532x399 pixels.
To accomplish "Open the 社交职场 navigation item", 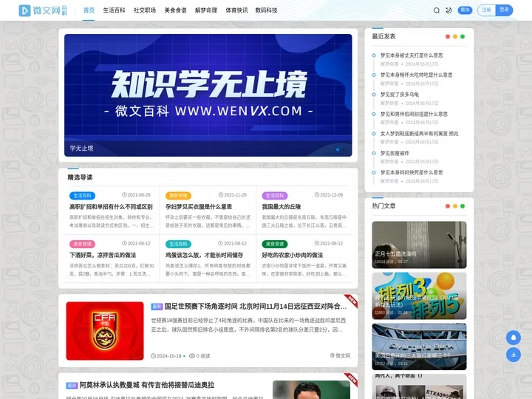I will (145, 10).
